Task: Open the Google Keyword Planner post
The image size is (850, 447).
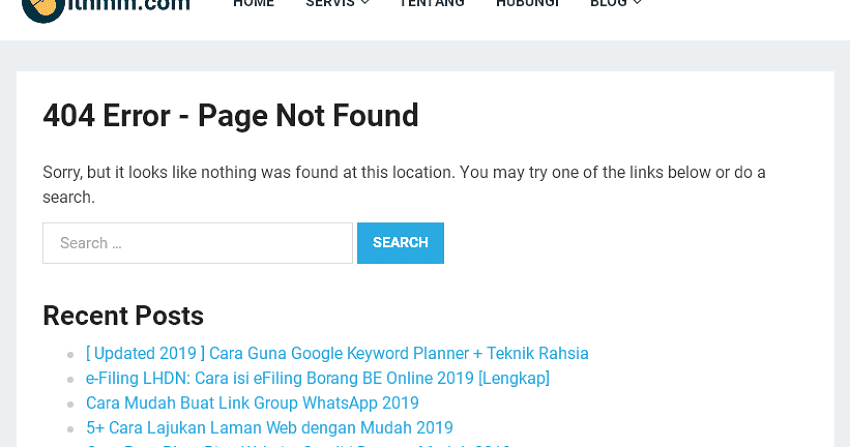Action: pyautogui.click(x=337, y=353)
